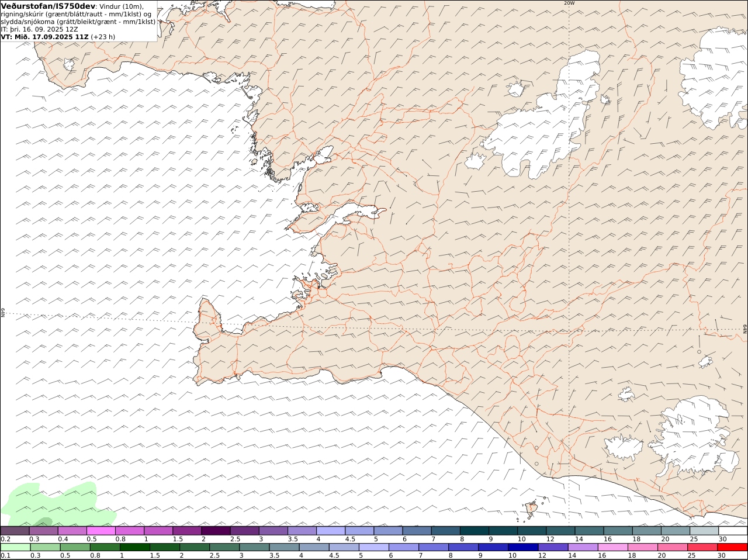Click bottom legend pink swatch between 18 and 20
Screen dimensions: 748x560
642,547
